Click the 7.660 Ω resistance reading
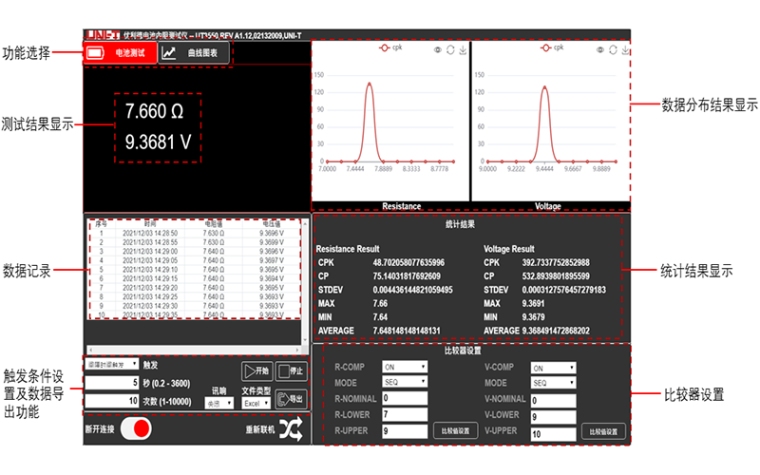The image size is (760, 475). (154, 111)
